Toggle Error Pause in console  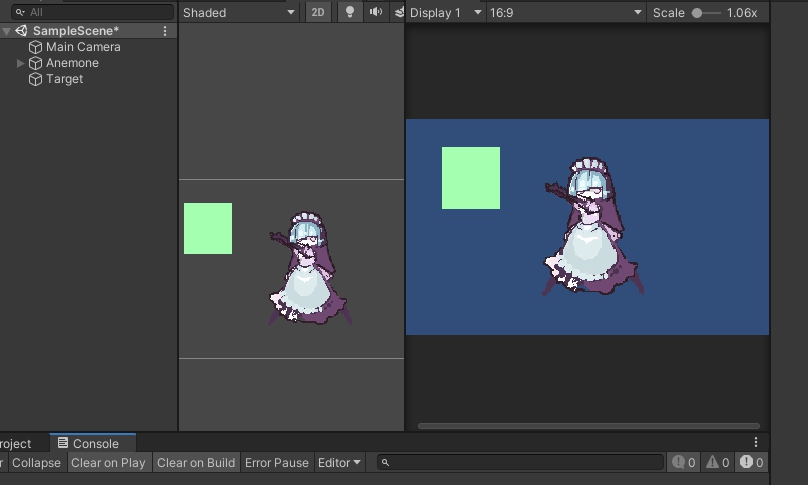(x=277, y=463)
